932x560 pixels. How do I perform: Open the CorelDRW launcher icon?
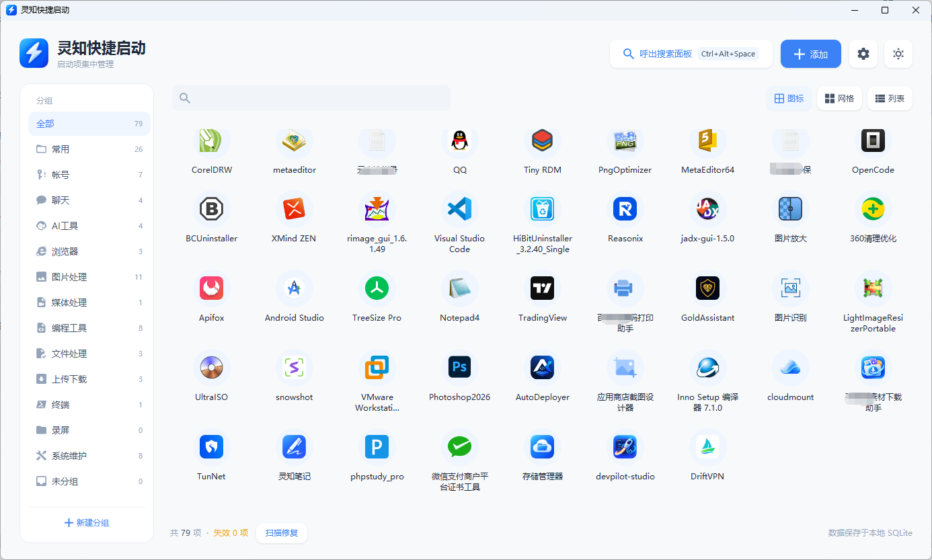pyautogui.click(x=212, y=141)
